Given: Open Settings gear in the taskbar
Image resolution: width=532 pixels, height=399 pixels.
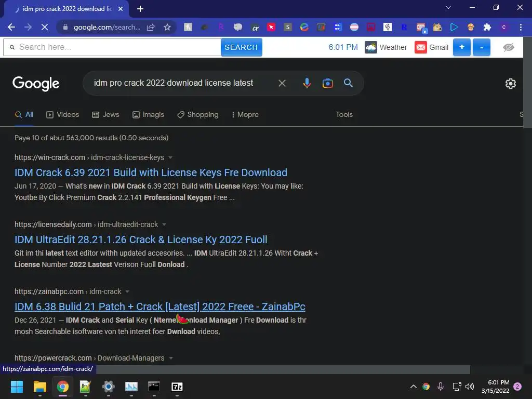Looking at the screenshot, I should pyautogui.click(x=109, y=387).
